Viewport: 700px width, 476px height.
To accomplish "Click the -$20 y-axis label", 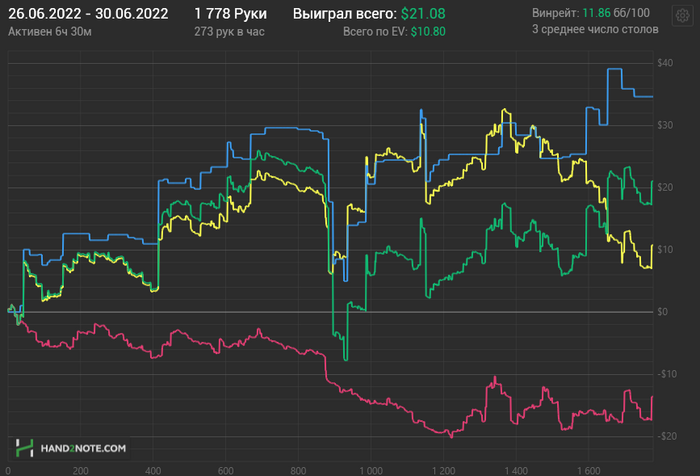I will pos(667,436).
